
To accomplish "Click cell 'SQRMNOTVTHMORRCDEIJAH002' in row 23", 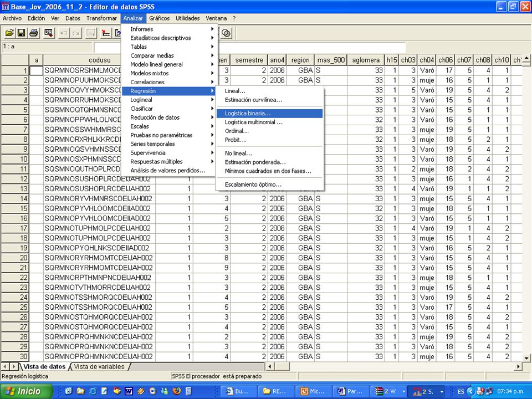I will [x=100, y=288].
